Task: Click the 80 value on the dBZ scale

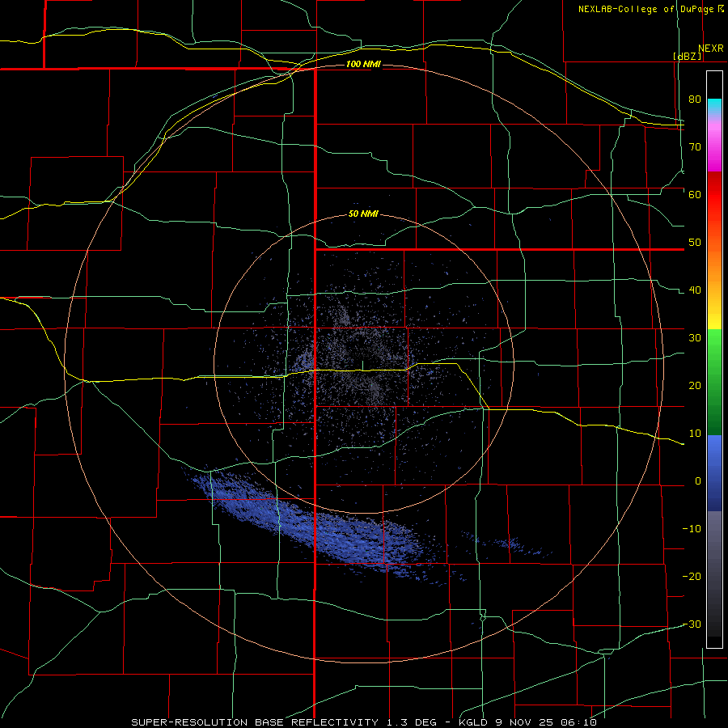Action: pyautogui.click(x=695, y=99)
